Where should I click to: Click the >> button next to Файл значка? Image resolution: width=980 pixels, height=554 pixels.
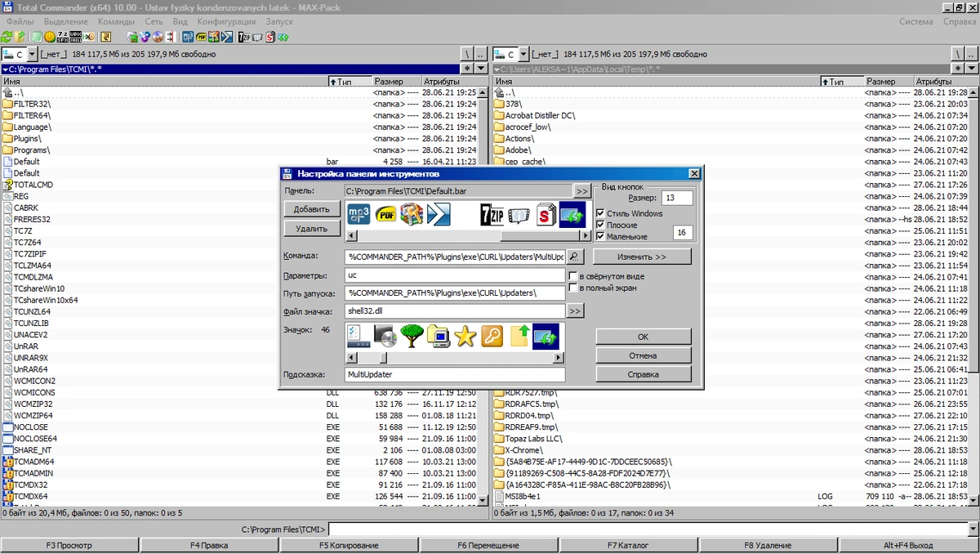(575, 311)
